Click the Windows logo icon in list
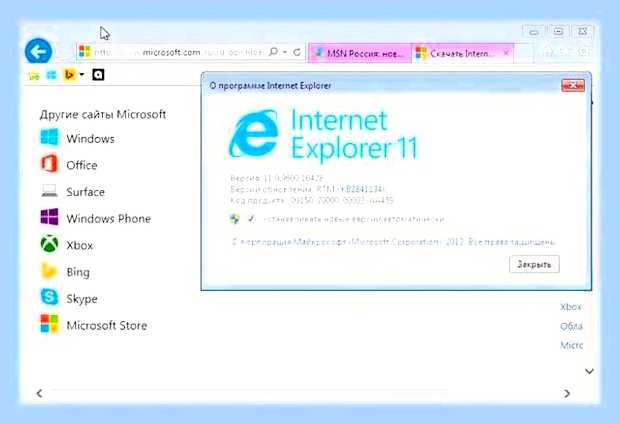The image size is (620, 424). 49,137
